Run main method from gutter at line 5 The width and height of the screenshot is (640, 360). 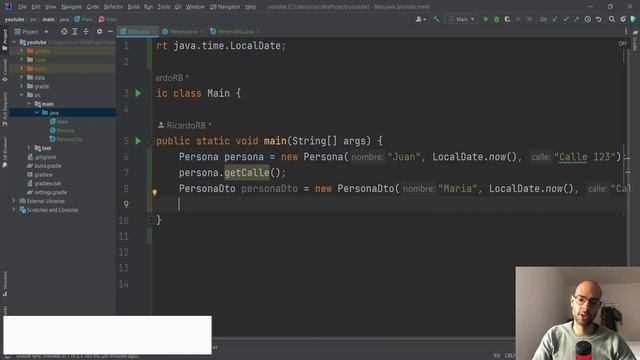point(138,141)
